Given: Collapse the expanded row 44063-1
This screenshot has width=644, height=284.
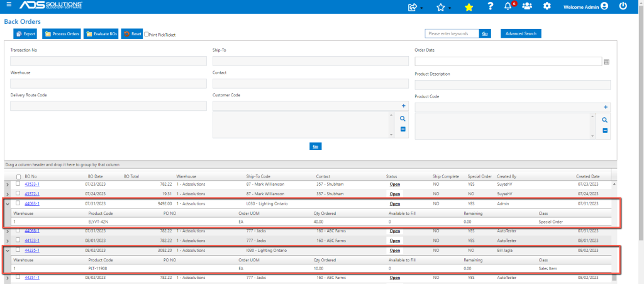Looking at the screenshot, I should click(x=8, y=203).
